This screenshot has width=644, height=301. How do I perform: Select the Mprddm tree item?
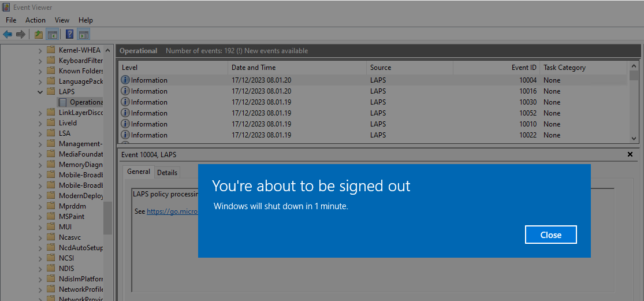tap(72, 206)
